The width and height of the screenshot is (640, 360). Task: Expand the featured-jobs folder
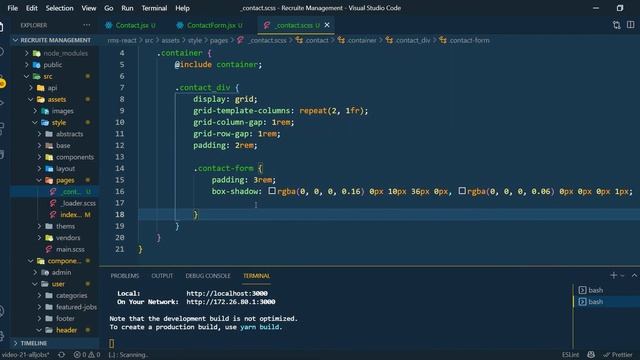pyautogui.click(x=76, y=307)
